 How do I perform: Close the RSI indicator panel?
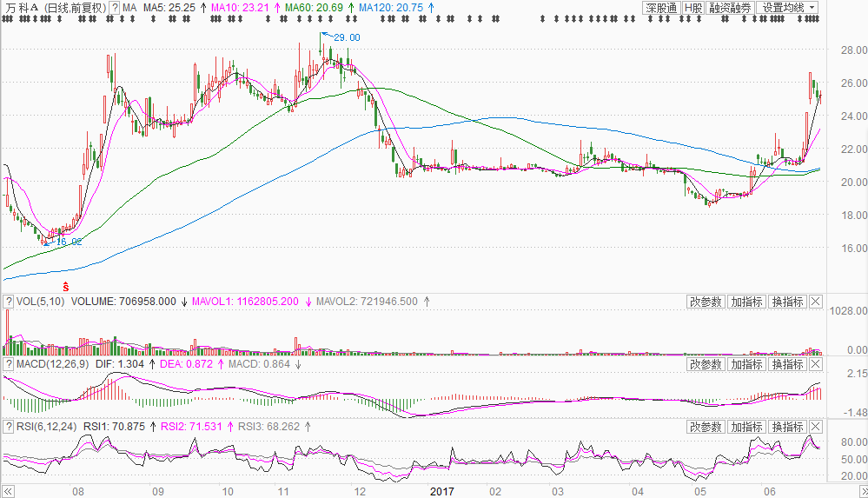tap(816, 427)
